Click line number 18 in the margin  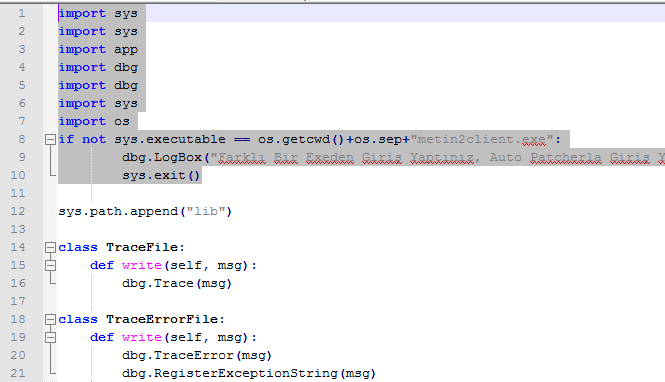click(x=18, y=319)
